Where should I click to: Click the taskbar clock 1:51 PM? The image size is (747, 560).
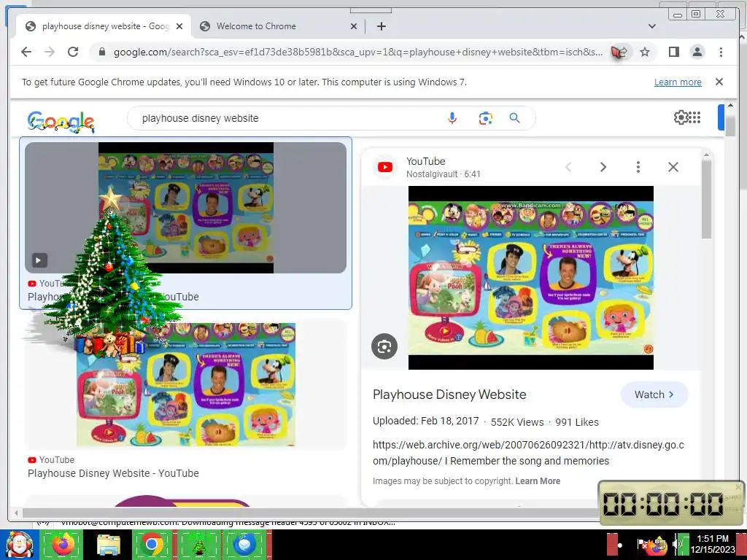pos(712,539)
